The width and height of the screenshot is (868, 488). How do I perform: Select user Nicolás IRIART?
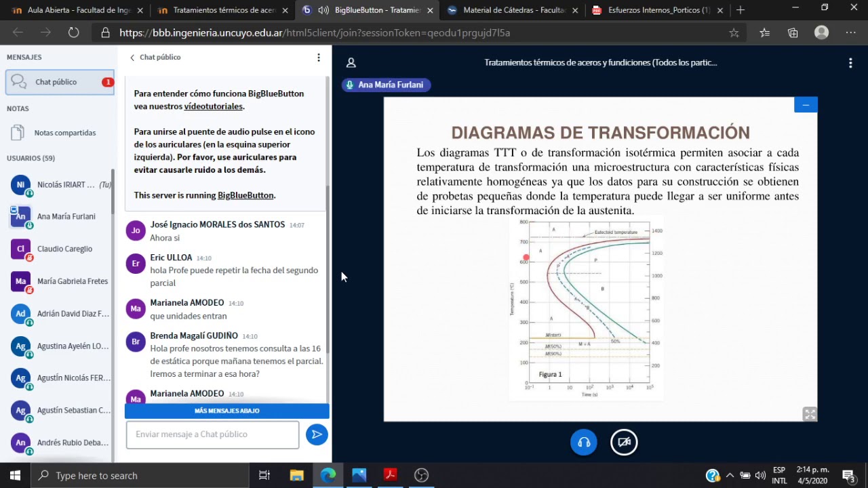click(x=60, y=184)
